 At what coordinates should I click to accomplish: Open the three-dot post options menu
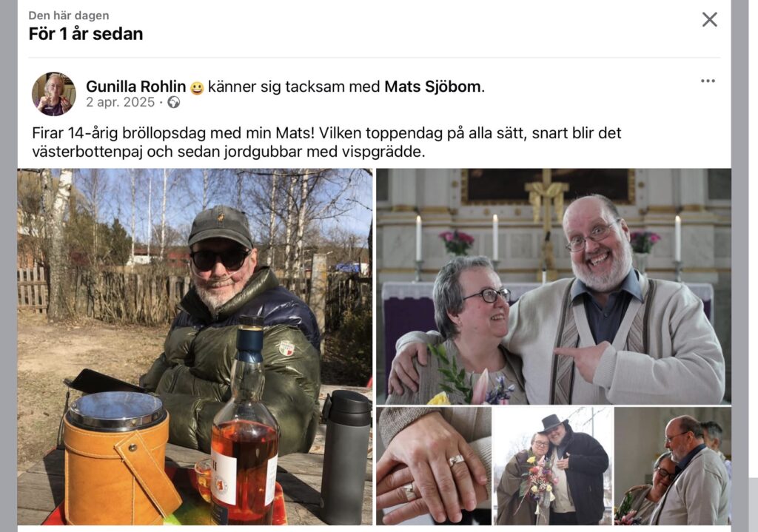click(x=708, y=81)
